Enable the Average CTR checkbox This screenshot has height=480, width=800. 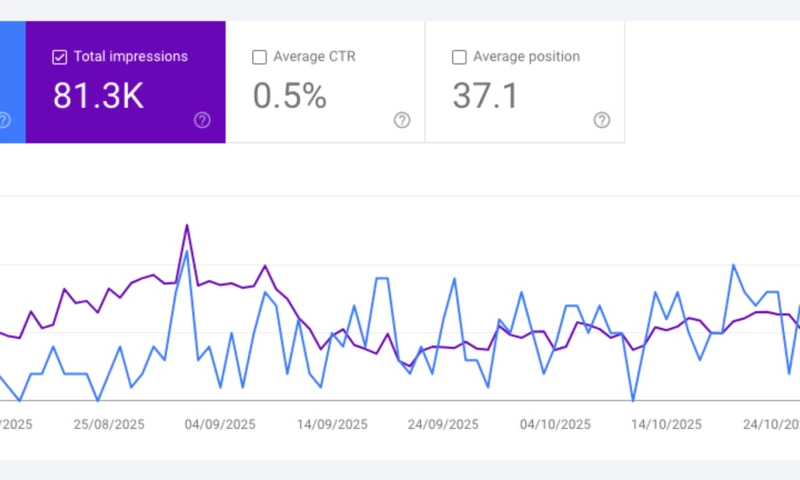259,57
